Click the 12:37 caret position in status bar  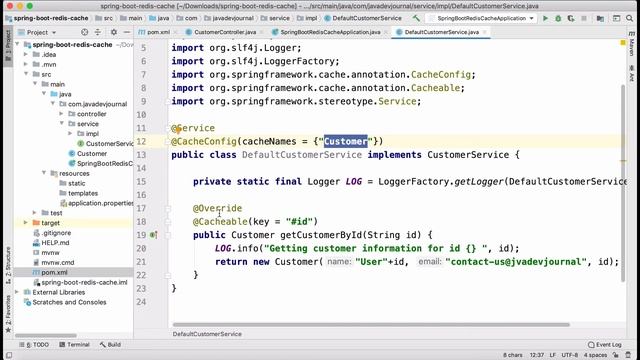pyautogui.click(x=536, y=355)
